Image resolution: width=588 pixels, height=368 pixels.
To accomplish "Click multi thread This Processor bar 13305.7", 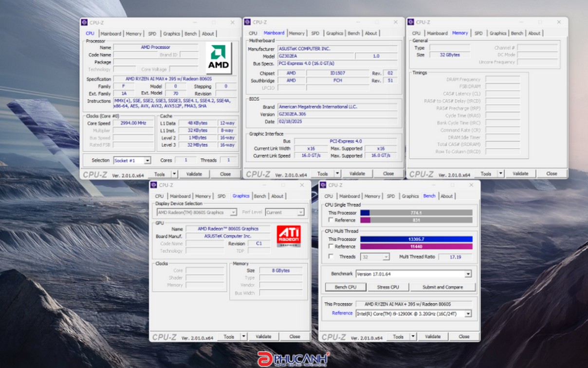I will coord(416,239).
